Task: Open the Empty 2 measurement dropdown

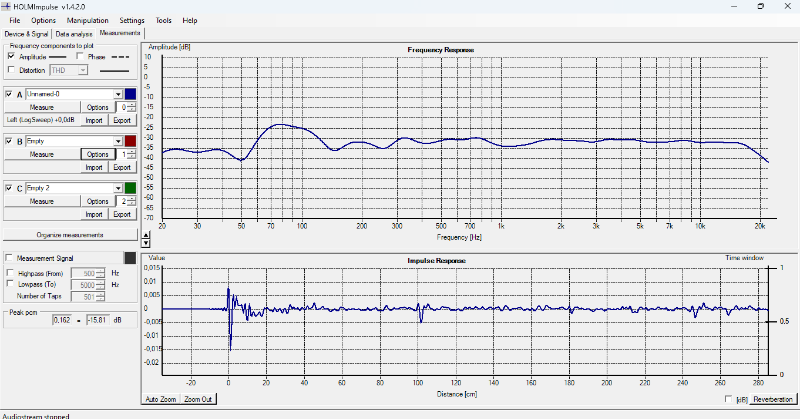Action: [118, 188]
